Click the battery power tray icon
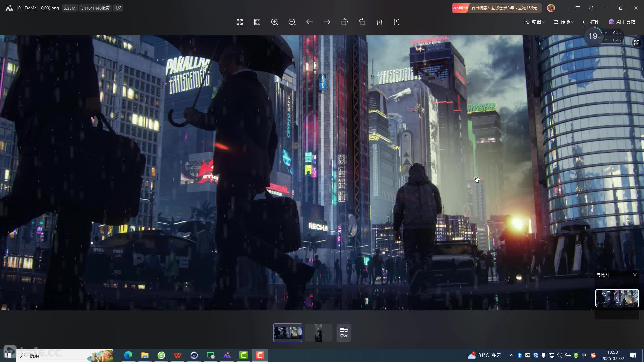Image resolution: width=644 pixels, height=362 pixels. 568,355
